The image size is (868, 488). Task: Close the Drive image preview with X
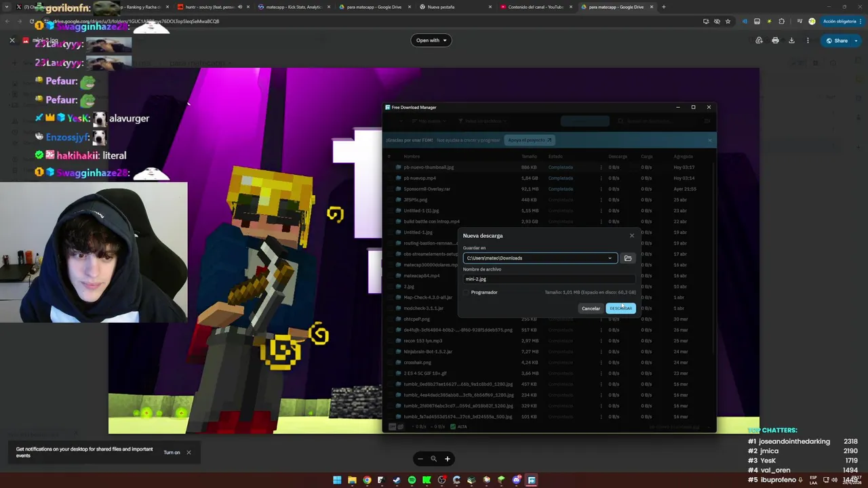(12, 41)
